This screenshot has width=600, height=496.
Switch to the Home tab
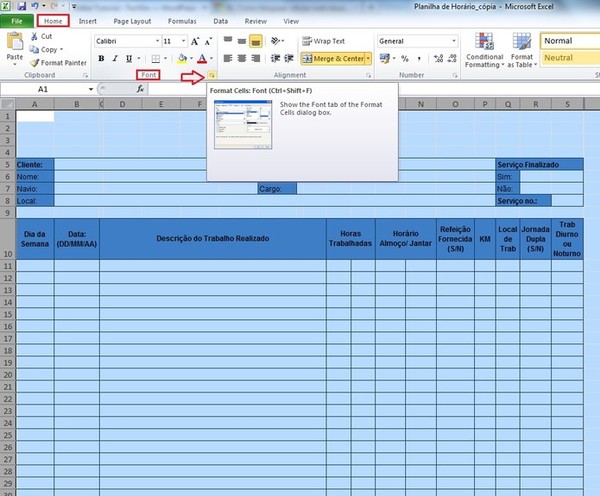point(53,21)
